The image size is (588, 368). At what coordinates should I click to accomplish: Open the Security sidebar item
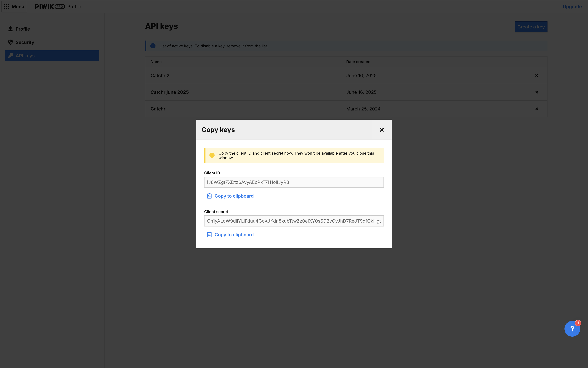(52, 42)
